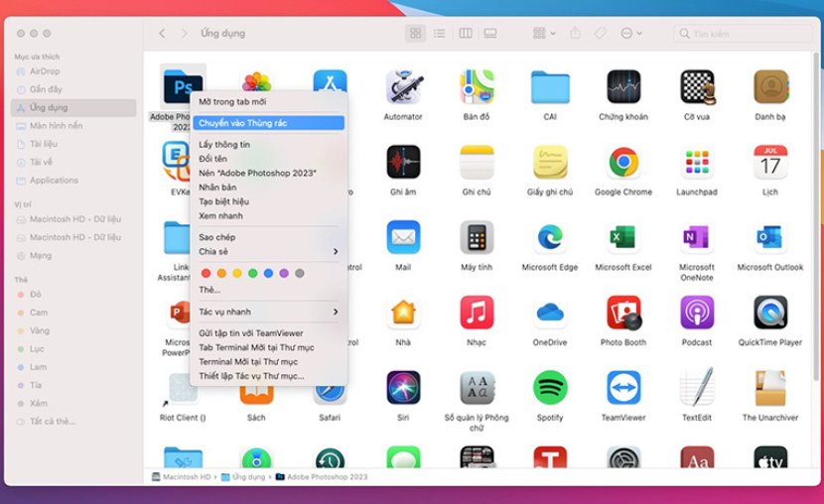
Task: Go back with the Finder back arrow
Action: (162, 33)
